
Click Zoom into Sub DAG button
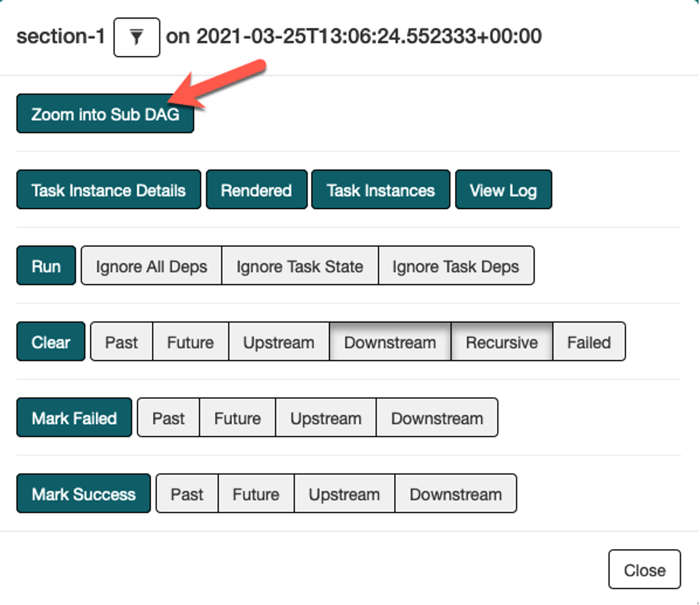105,115
